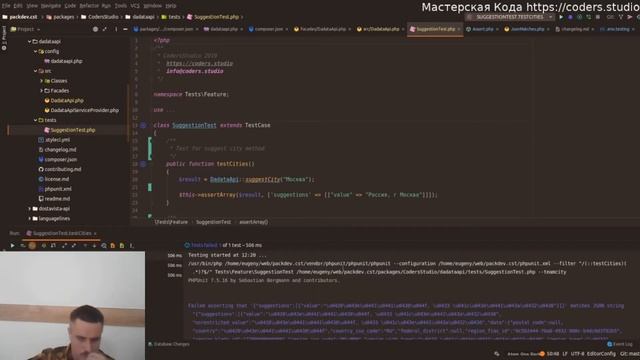The width and height of the screenshot is (640, 360).
Task: Expand the Classes folder in project tree
Action: [41, 81]
